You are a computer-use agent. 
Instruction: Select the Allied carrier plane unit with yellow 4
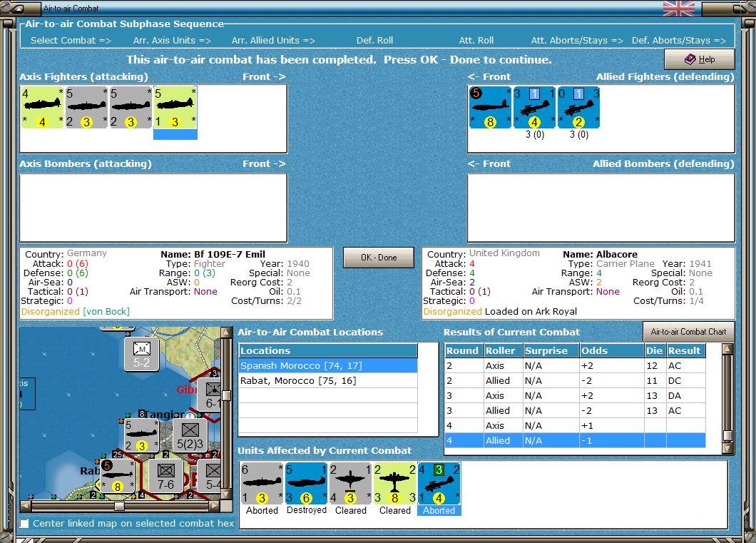pyautogui.click(x=534, y=108)
